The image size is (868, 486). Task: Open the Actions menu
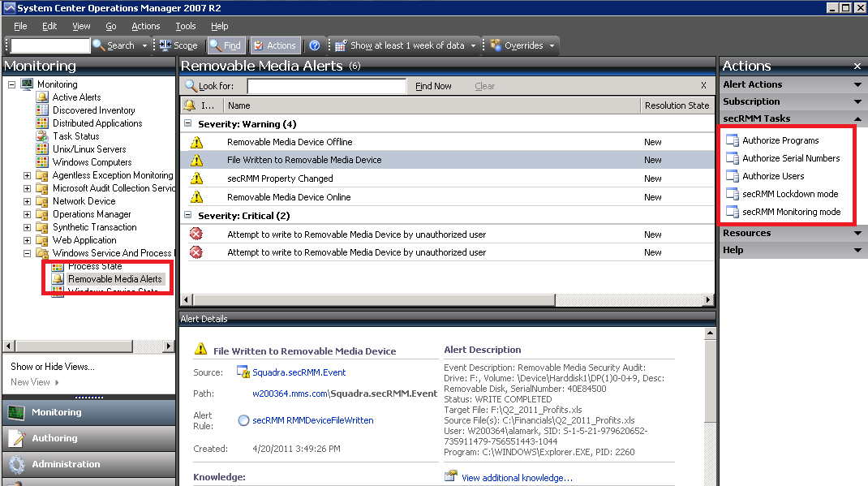click(x=145, y=26)
